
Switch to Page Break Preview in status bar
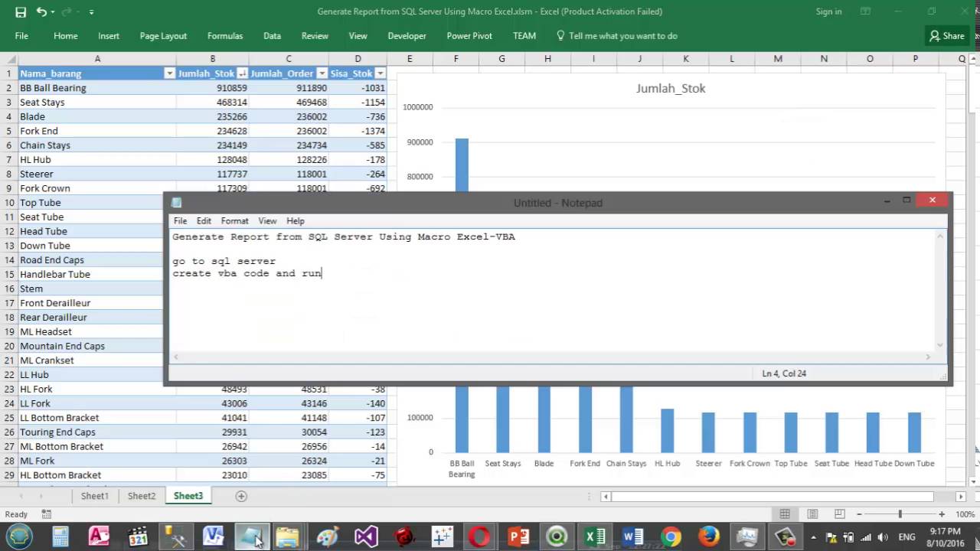click(x=840, y=514)
